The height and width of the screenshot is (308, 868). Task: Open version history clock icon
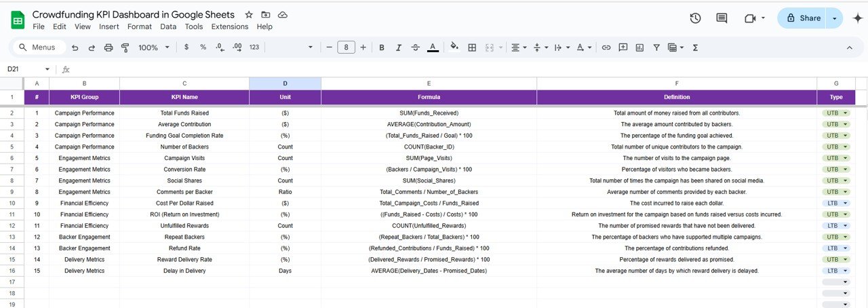click(x=695, y=18)
